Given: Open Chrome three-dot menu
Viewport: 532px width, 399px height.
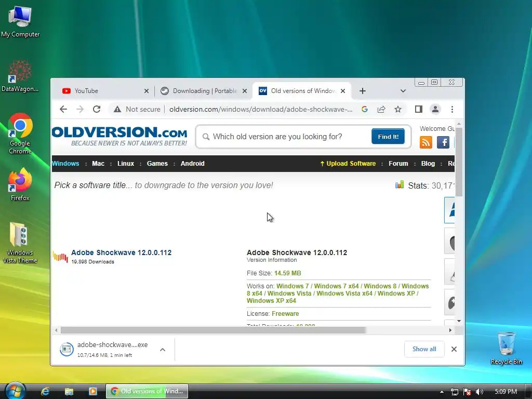Looking at the screenshot, I should (452, 109).
